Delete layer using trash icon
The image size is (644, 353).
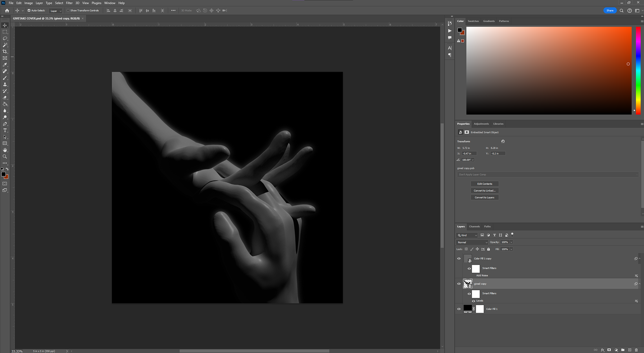(636, 350)
